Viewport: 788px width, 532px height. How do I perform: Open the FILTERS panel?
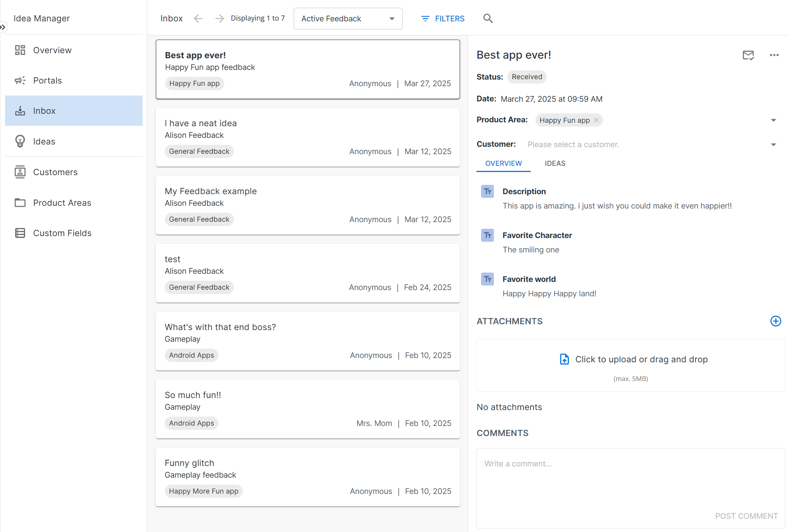(x=443, y=18)
